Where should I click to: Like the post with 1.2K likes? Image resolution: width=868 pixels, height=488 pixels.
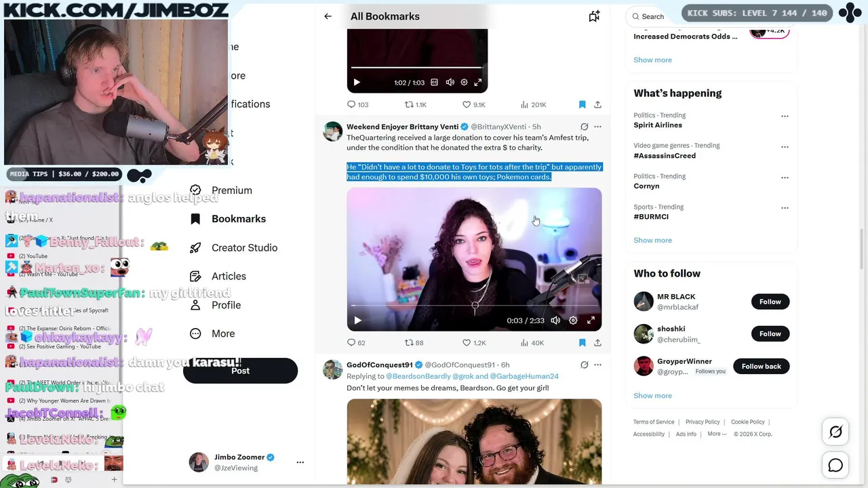(x=473, y=343)
